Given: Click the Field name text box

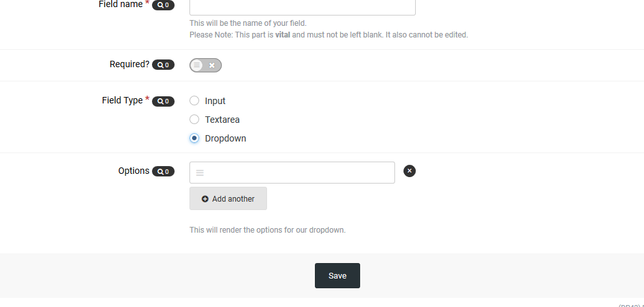Looking at the screenshot, I should (x=302, y=6).
